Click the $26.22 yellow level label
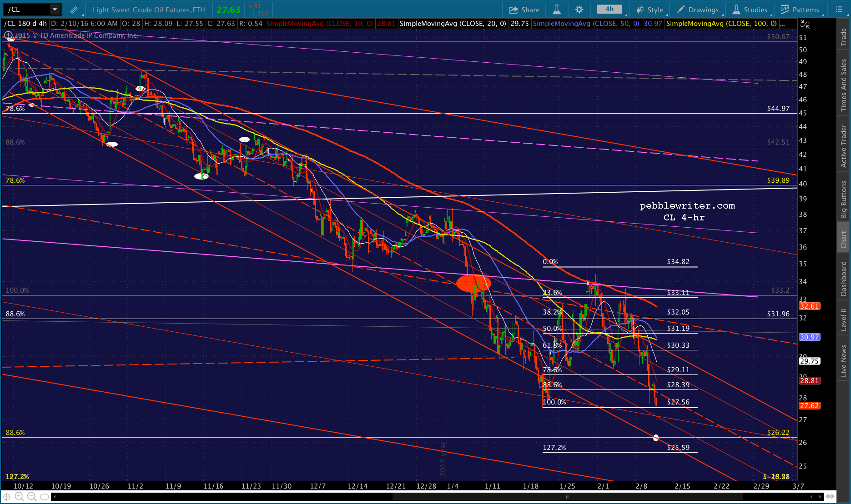Image resolution: width=851 pixels, height=504 pixels. click(x=778, y=433)
